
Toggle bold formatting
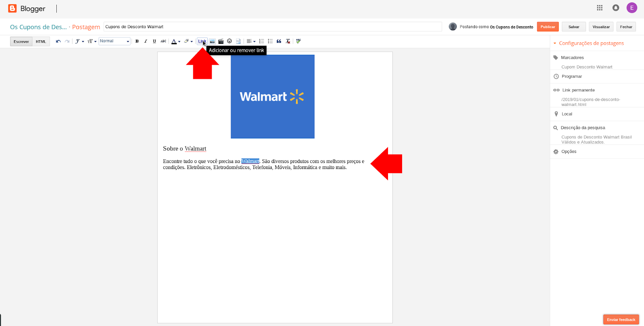coord(137,41)
